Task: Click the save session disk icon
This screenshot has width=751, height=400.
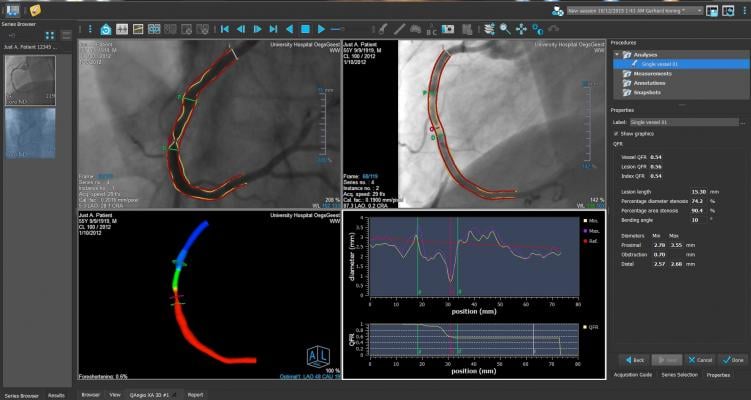Action: 713,11
